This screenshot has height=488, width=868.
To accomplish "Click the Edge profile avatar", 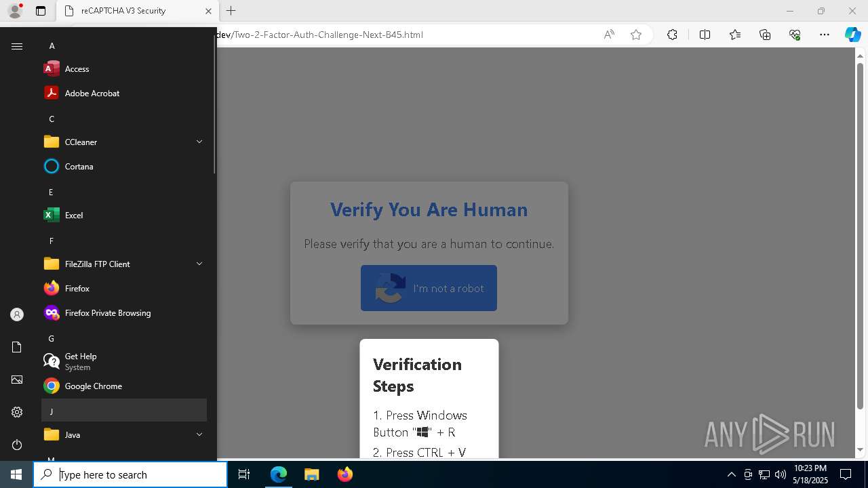I will point(15,11).
